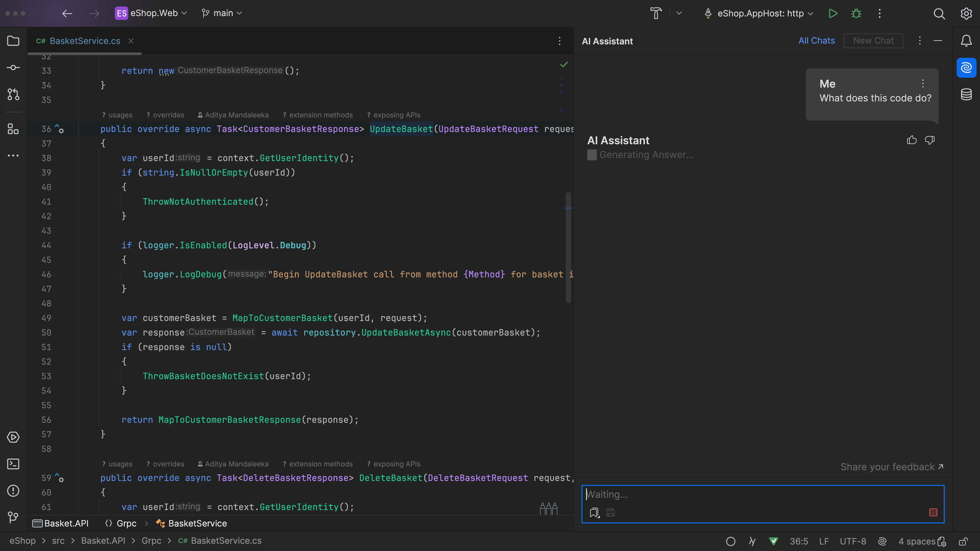Switch to the All Chats view
Screen dimensions: 980x551
[816, 40]
